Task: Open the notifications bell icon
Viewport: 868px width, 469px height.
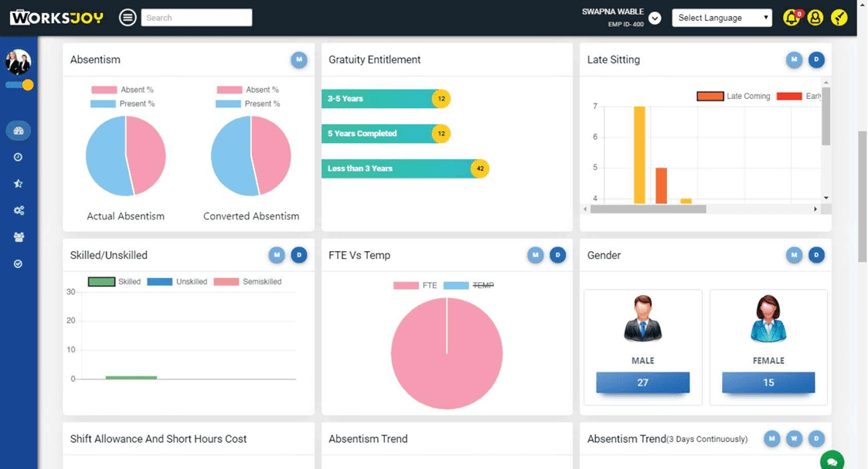Action: (x=791, y=18)
